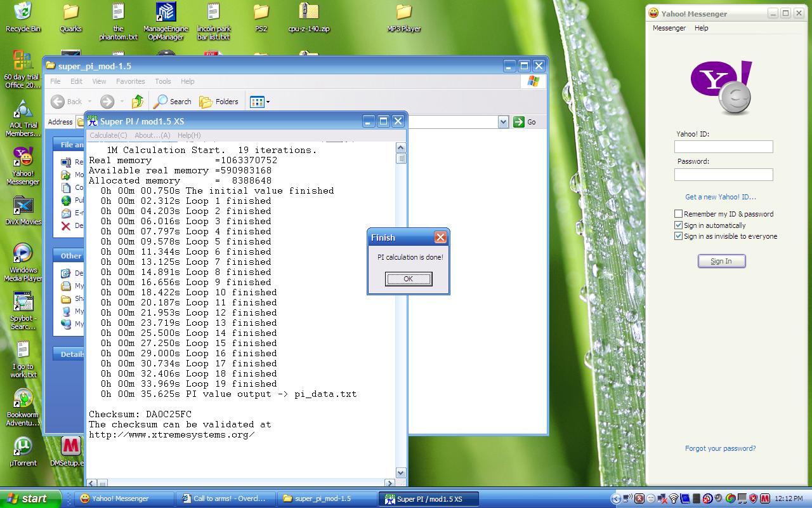Open cpu-z-140.zip archive on desktop
The height and width of the screenshot is (508, 812).
308,17
